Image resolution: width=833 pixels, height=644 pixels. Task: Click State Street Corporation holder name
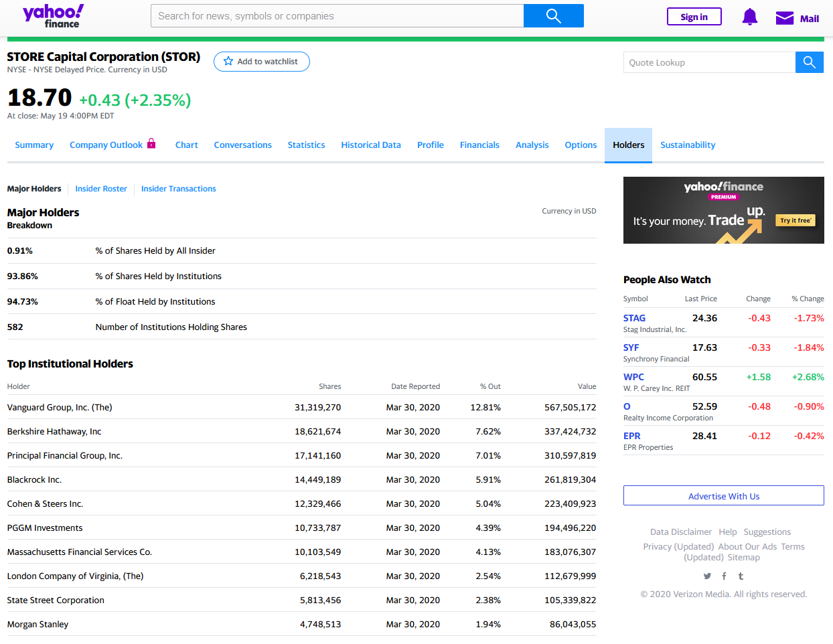click(56, 600)
